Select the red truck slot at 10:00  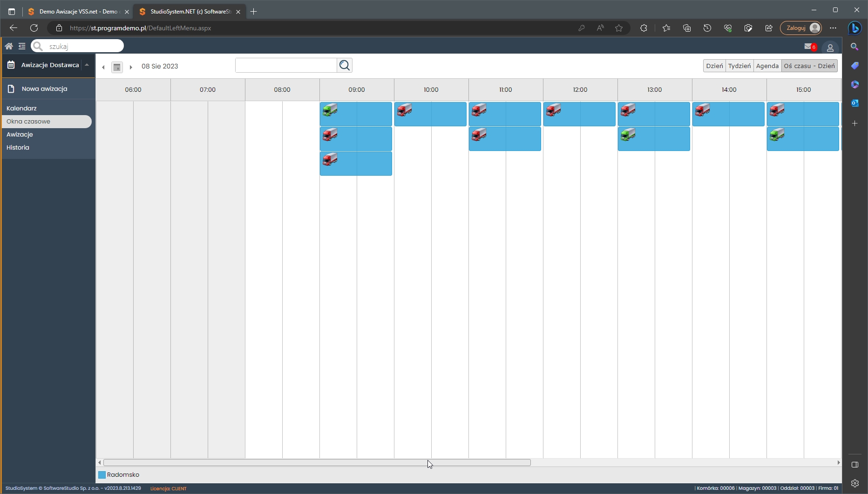coord(430,114)
